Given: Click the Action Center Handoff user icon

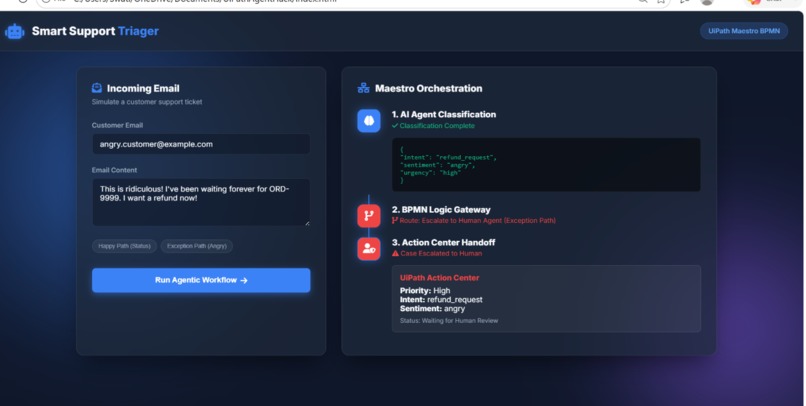Looking at the screenshot, I should coord(369,249).
